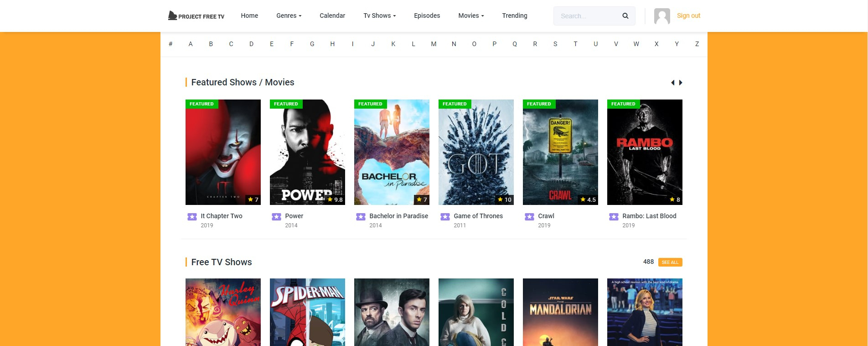The height and width of the screenshot is (346, 868).
Task: Open the Crawl title link
Action: (546, 216)
